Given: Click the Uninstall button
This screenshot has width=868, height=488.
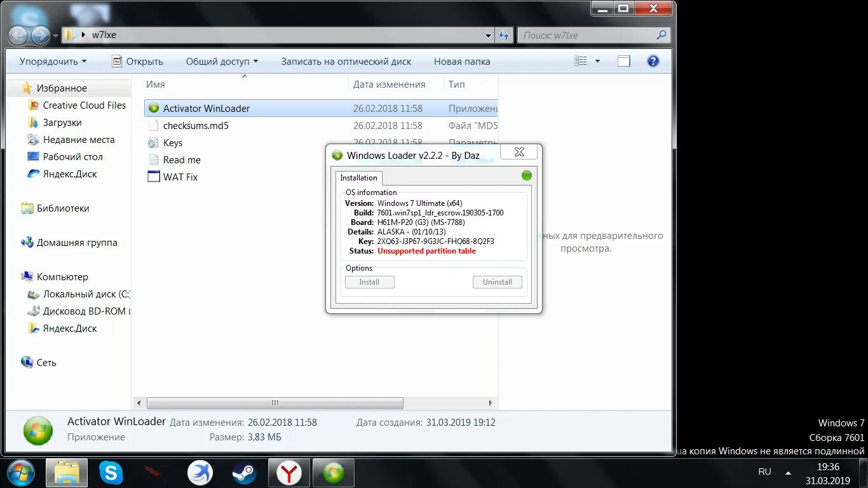Looking at the screenshot, I should coord(498,281).
